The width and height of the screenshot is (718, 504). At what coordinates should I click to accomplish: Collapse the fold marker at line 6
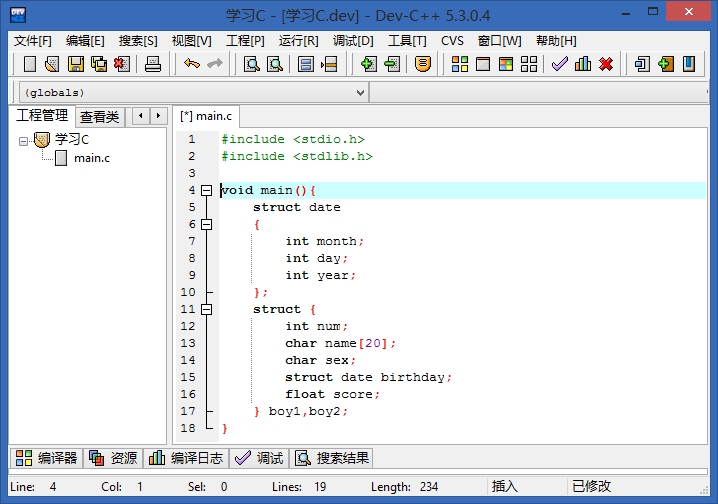[207, 224]
